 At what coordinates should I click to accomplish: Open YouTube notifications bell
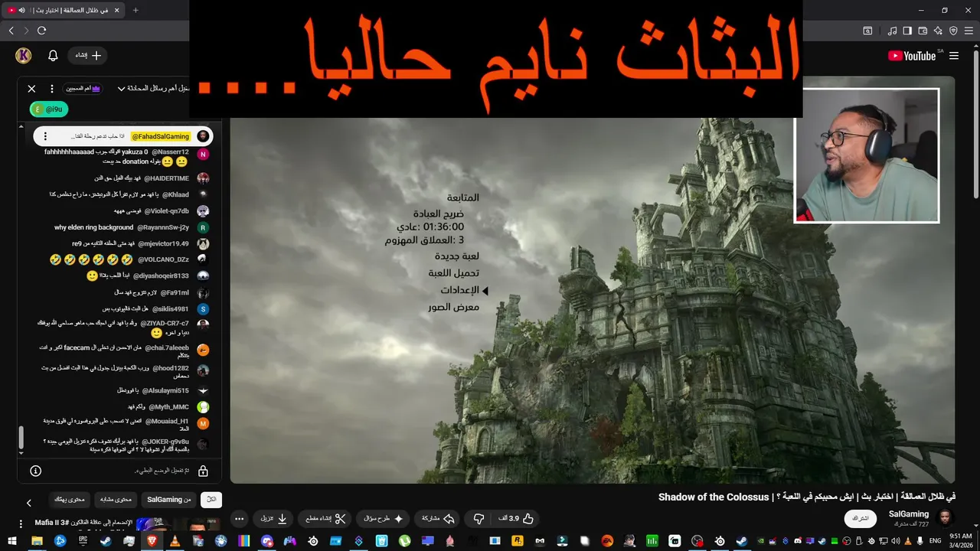(53, 55)
